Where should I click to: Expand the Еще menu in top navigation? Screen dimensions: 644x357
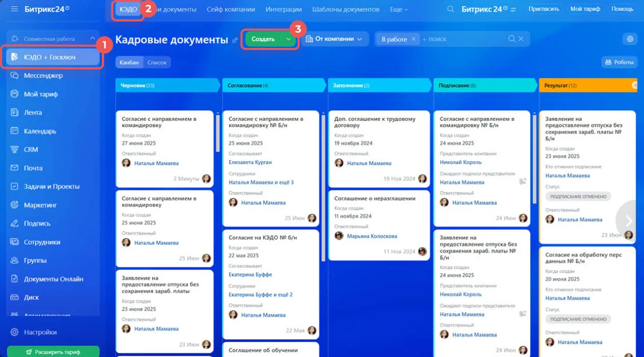click(x=399, y=9)
